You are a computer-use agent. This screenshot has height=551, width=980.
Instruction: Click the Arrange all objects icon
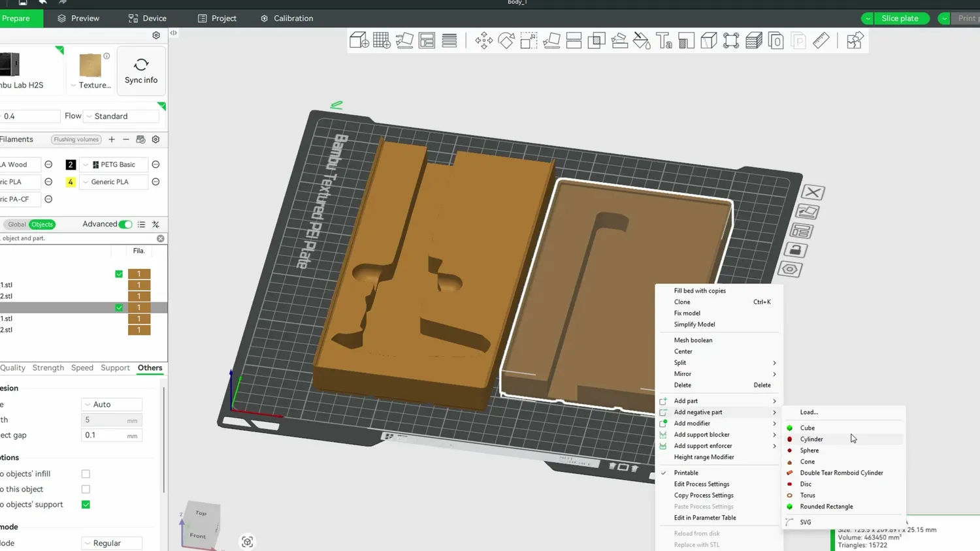coord(427,40)
